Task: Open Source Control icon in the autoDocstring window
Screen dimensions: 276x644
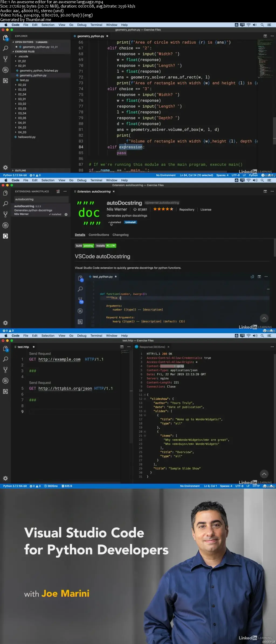Action: [5, 214]
